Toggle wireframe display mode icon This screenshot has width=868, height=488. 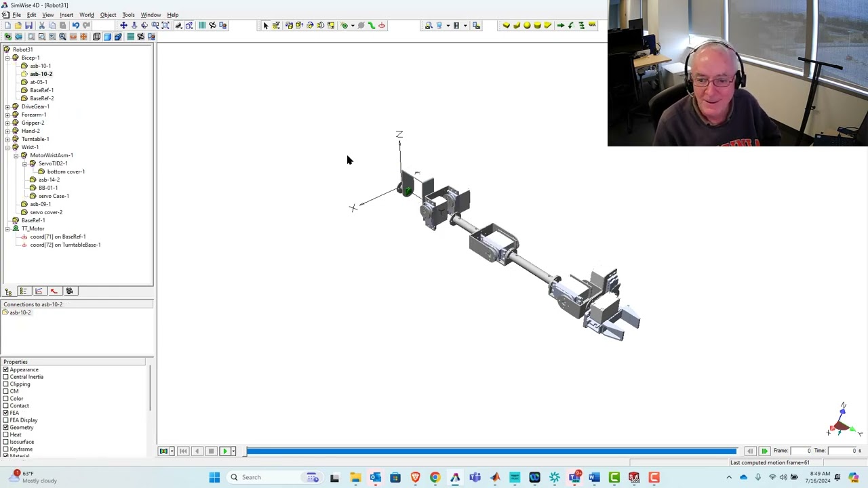[96, 37]
